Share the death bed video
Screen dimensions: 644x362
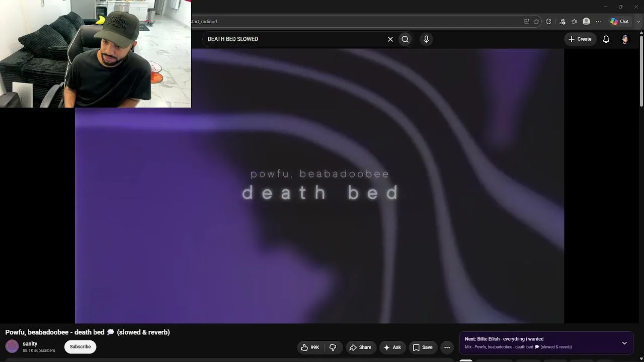point(360,347)
